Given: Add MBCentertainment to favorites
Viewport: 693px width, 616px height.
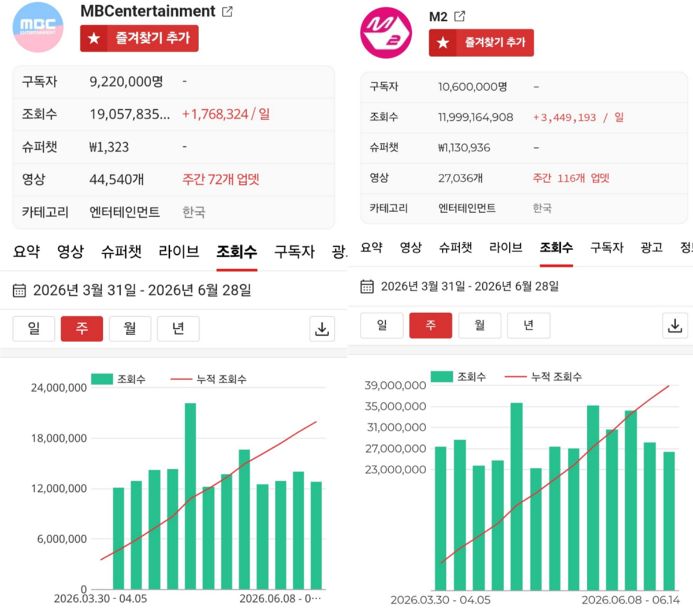Looking at the screenshot, I should [139, 38].
